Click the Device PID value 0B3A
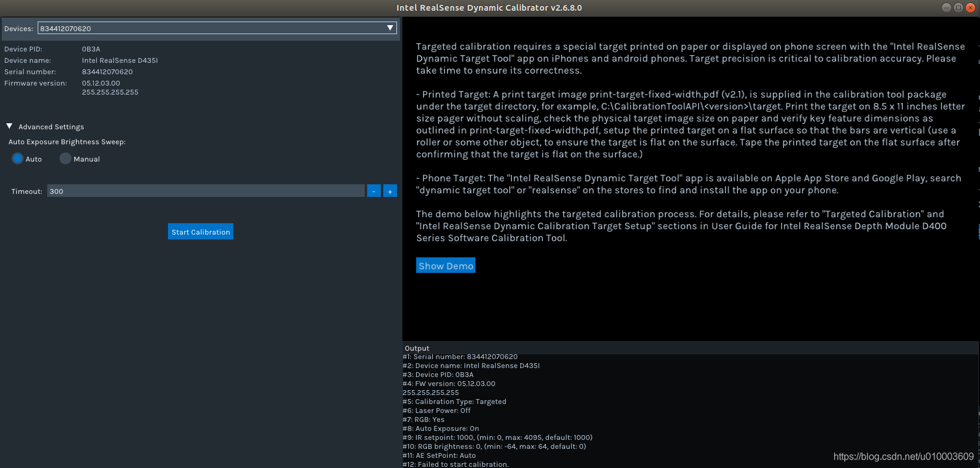This screenshot has width=980, height=468. (x=91, y=49)
